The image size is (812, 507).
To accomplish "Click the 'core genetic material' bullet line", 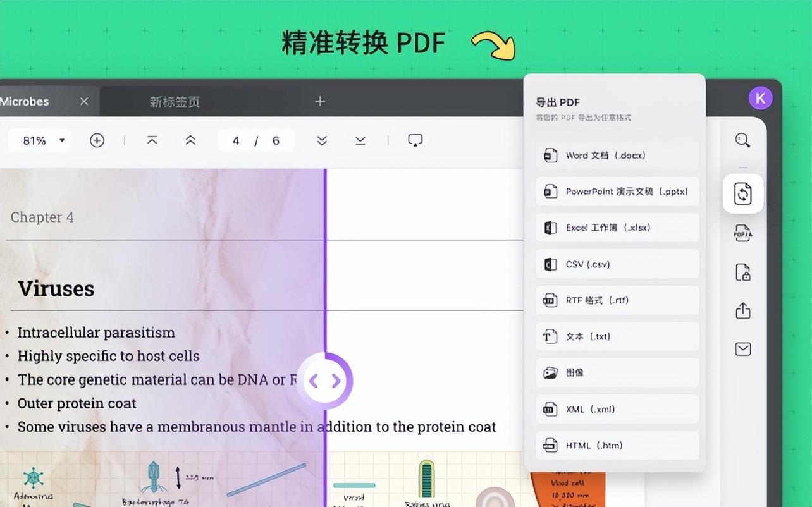I will click(157, 380).
